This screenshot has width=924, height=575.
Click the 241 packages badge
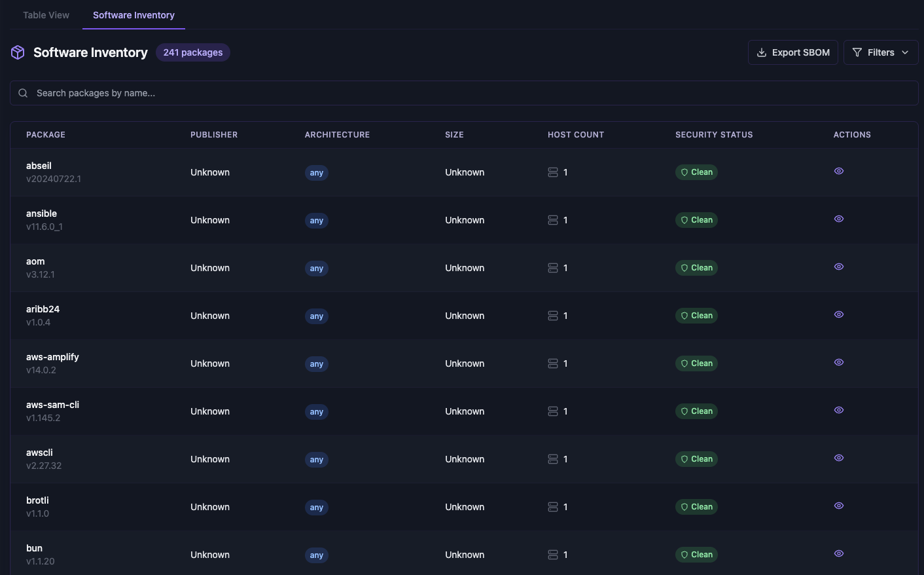click(193, 52)
